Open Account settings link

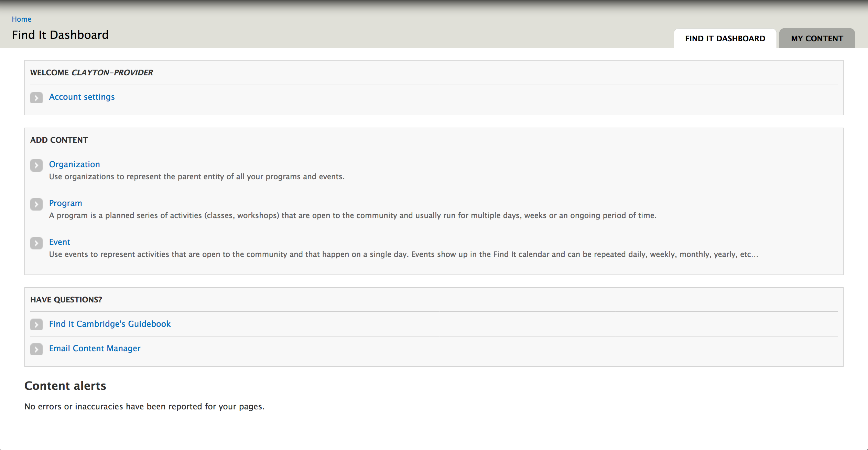[x=82, y=96]
